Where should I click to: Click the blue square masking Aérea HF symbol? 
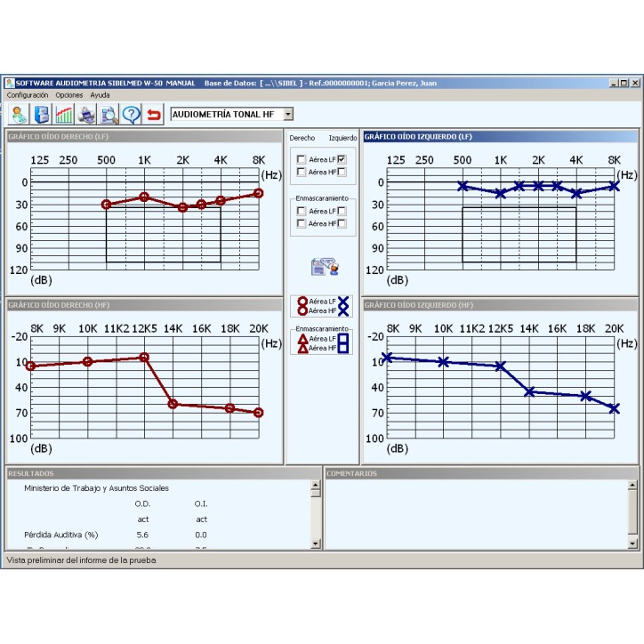point(343,349)
